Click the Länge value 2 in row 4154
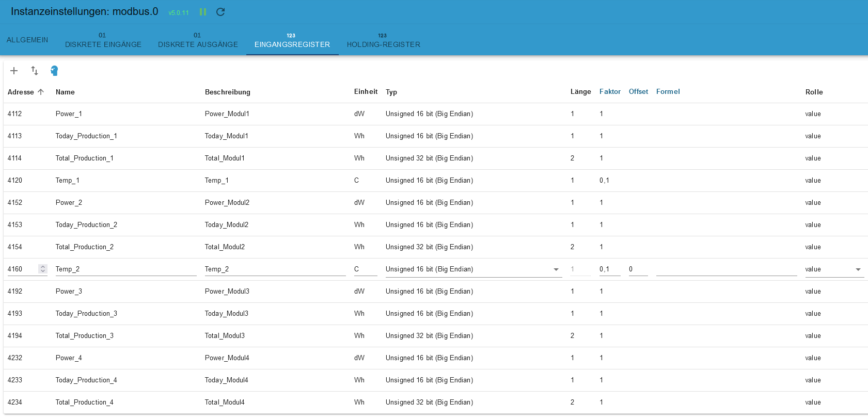The width and height of the screenshot is (868, 419). click(572, 247)
